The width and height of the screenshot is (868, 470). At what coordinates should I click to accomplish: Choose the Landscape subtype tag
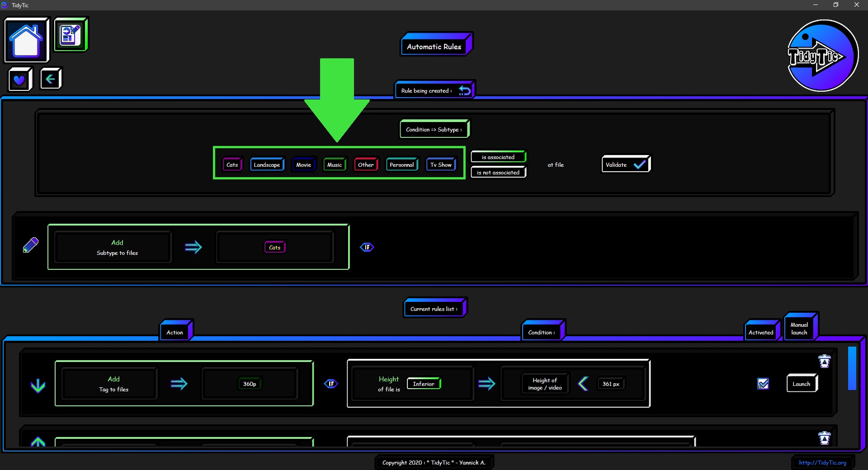[x=267, y=164]
